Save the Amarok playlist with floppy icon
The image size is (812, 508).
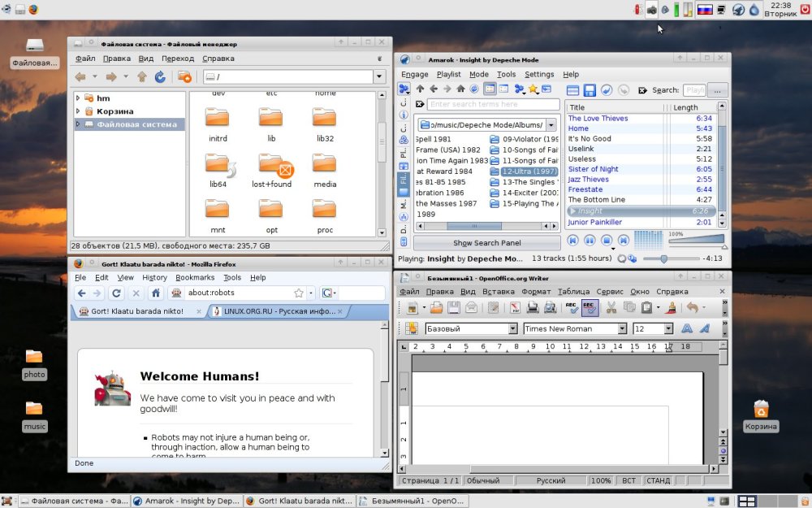590,90
